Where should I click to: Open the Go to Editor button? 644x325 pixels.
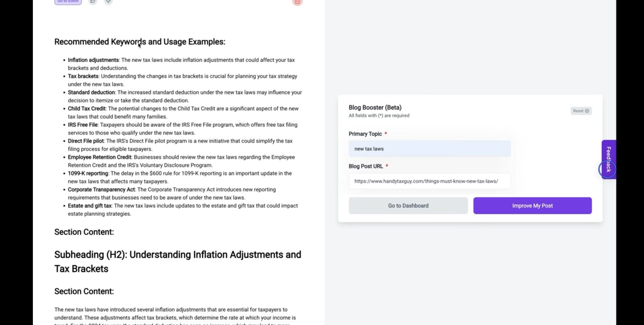tap(68, 2)
